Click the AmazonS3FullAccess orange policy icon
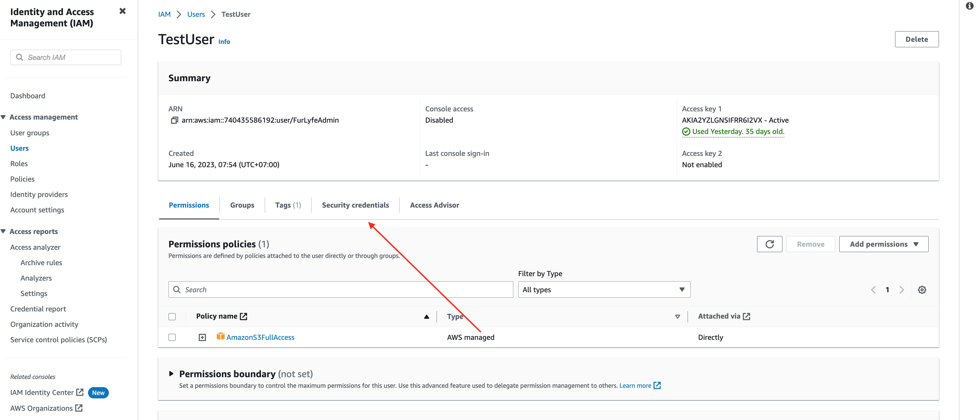Screen dimensions: 980x420 (x=220, y=337)
